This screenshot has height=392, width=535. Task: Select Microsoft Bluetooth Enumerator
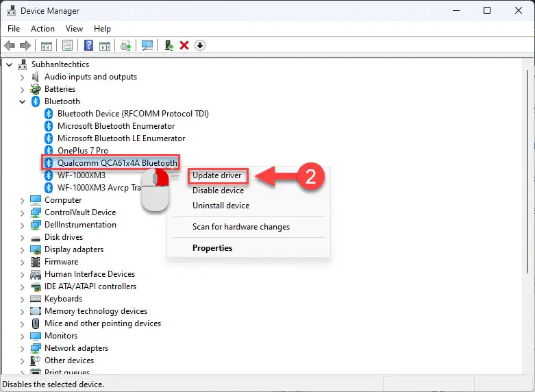116,126
